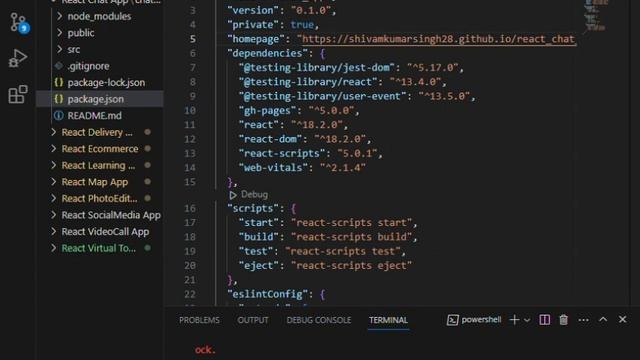Close the terminal panel
640x360 pixels.
(622, 320)
